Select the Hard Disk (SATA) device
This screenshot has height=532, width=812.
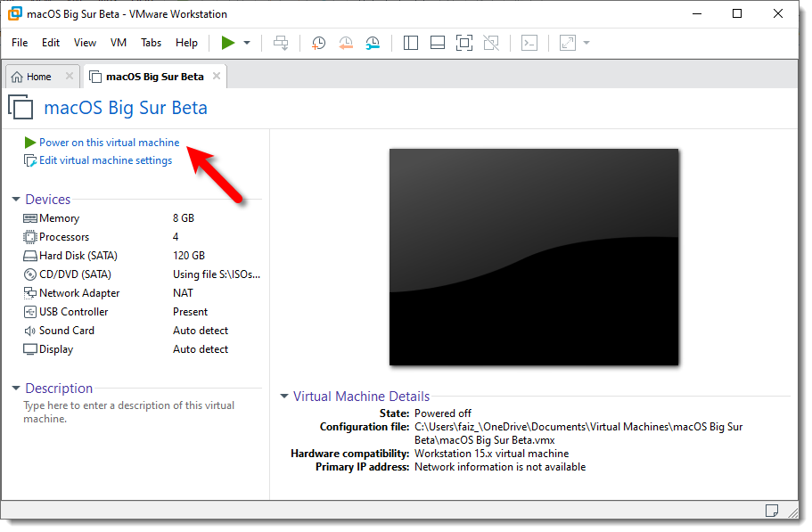coord(78,256)
